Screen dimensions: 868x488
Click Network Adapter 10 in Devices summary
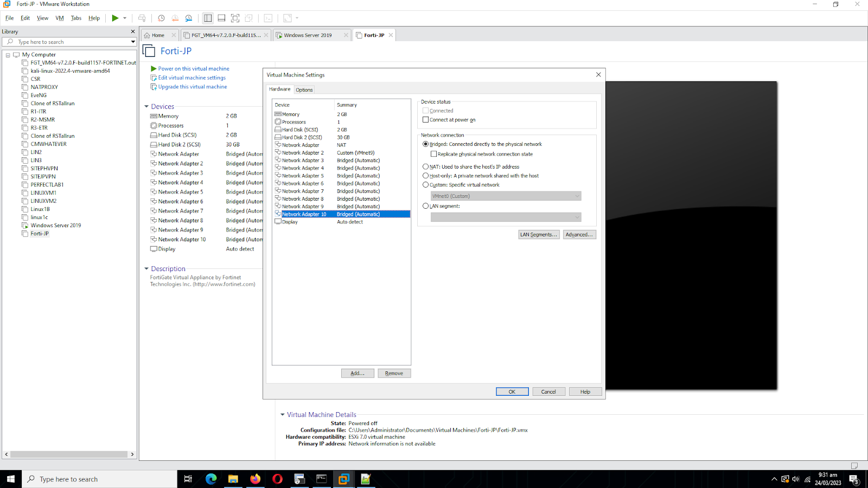click(x=182, y=240)
